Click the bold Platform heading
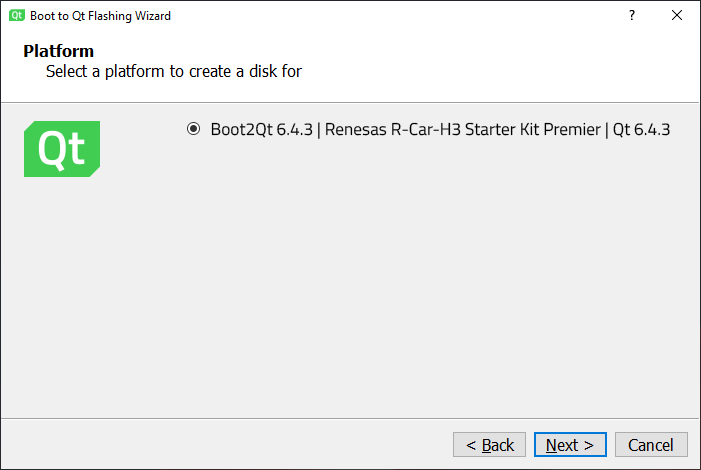The image size is (701, 470). pos(58,51)
